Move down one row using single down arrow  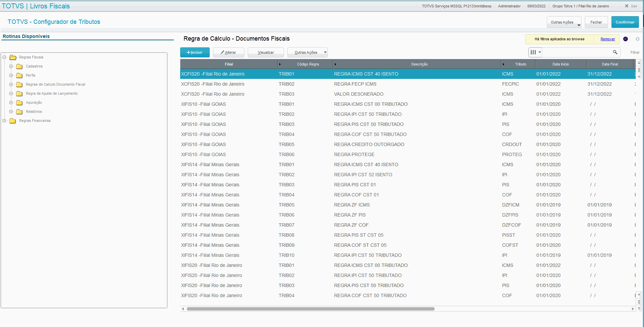point(639,295)
